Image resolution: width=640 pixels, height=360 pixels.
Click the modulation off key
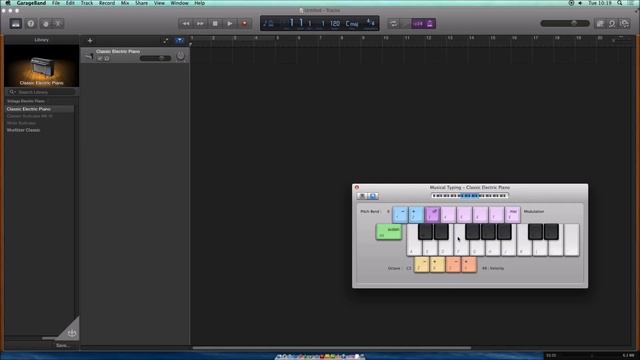click(432, 214)
